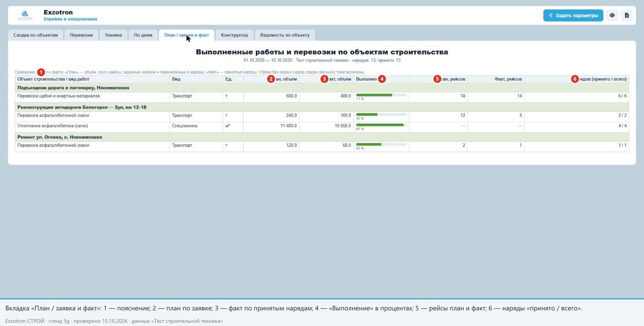Open the «Конструктор» tab
The image size is (644, 326).
(x=235, y=35)
